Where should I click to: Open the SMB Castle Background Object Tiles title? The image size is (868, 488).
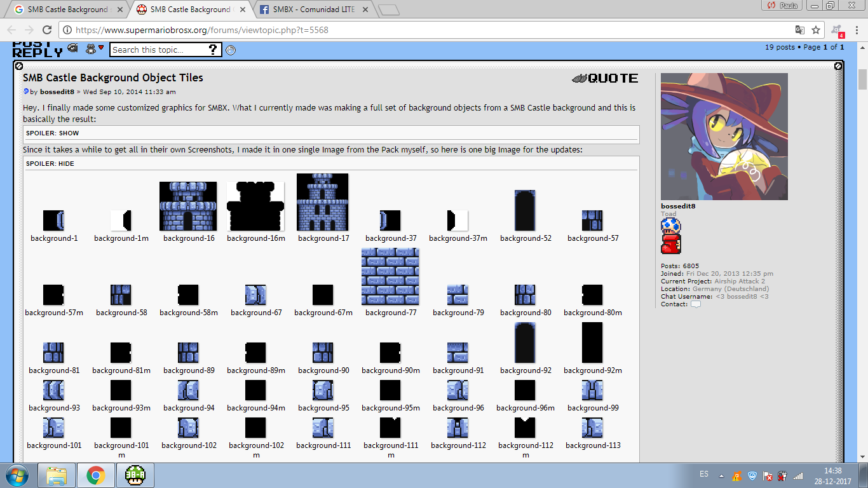coord(113,78)
